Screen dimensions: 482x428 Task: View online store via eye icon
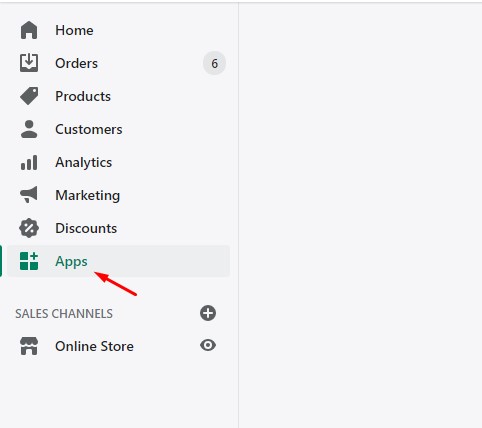point(208,345)
